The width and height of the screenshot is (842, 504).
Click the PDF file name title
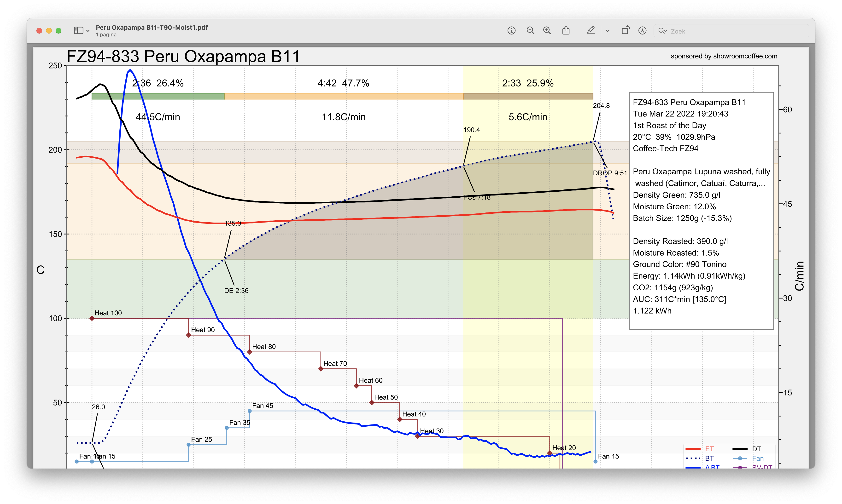[152, 28]
